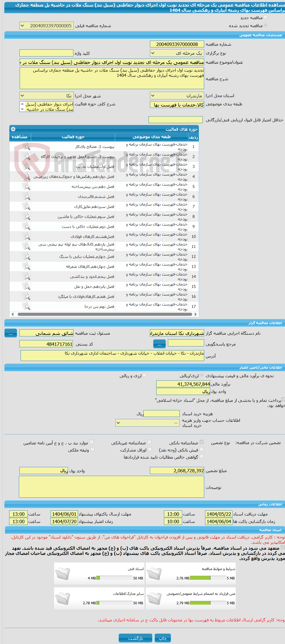The image size is (285, 644).
Task: Open the شماره مناقصه قبلی dropdown
Action: point(46,26)
